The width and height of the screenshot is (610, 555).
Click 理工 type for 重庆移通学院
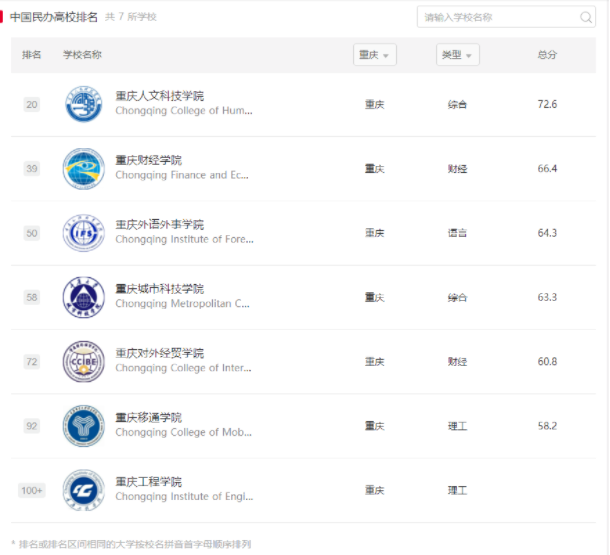tap(457, 426)
